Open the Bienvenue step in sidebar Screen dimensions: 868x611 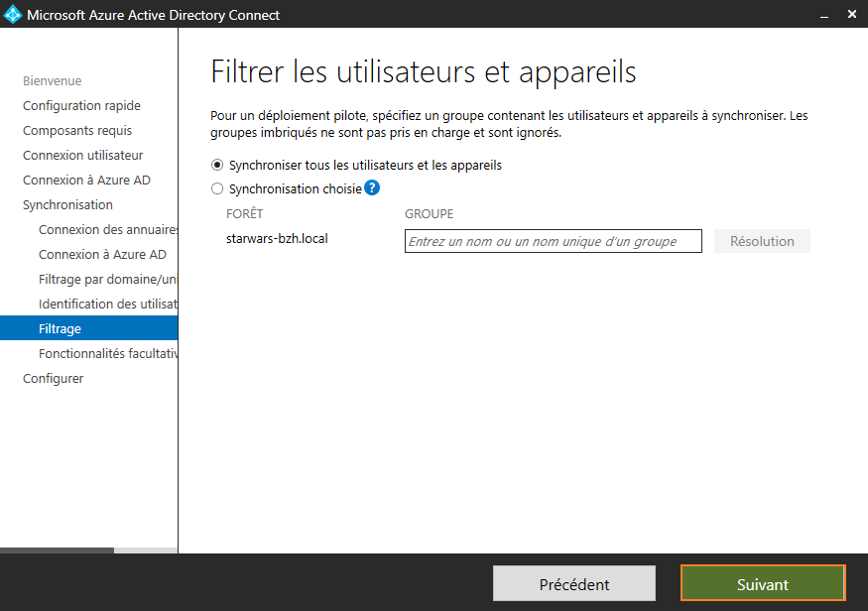[x=52, y=80]
